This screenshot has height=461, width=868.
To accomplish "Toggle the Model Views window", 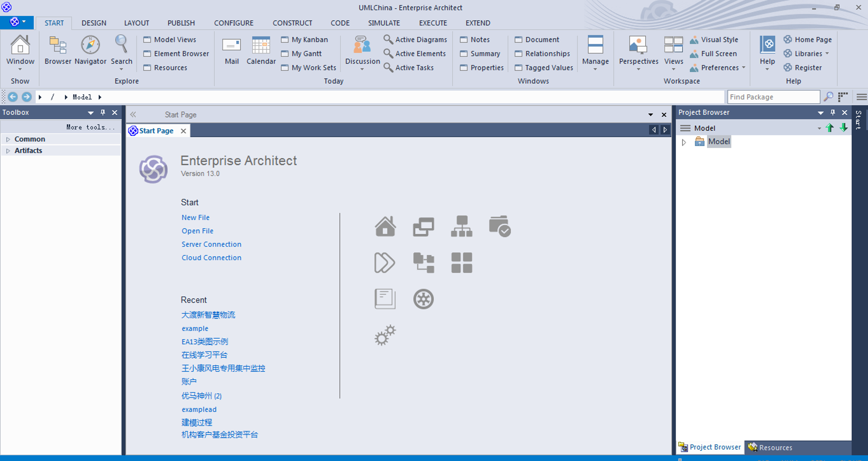I will (170, 40).
